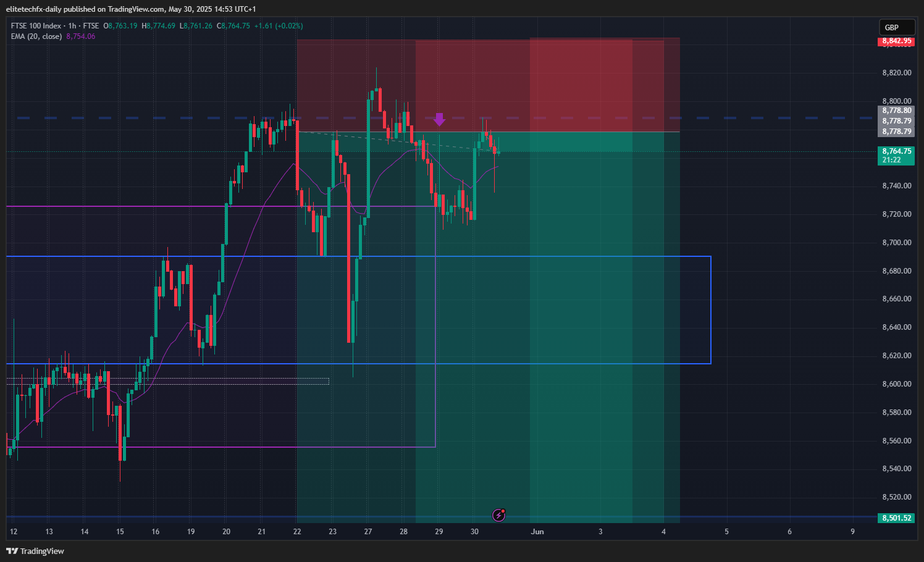Viewport: 924px width, 562px height.
Task: Click the lightning event icon above time axis
Action: click(x=499, y=514)
